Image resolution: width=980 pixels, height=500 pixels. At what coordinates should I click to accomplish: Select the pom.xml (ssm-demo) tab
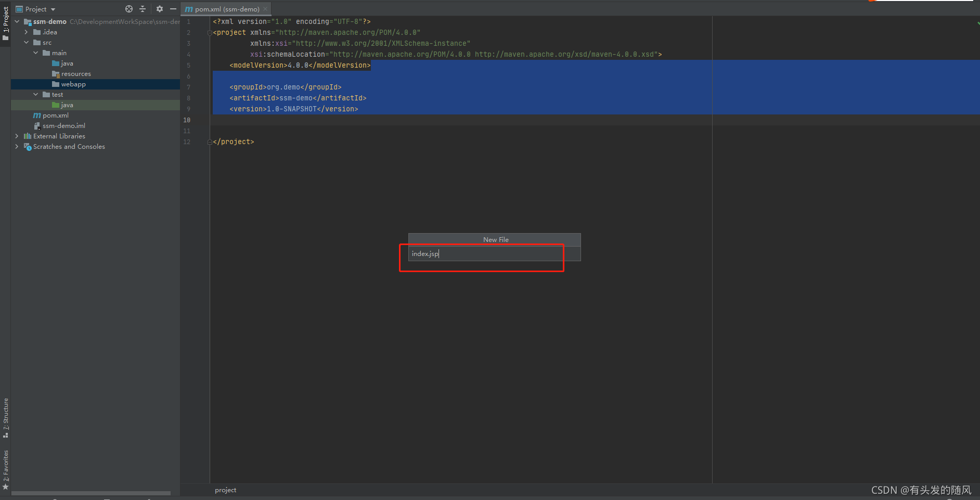227,9
